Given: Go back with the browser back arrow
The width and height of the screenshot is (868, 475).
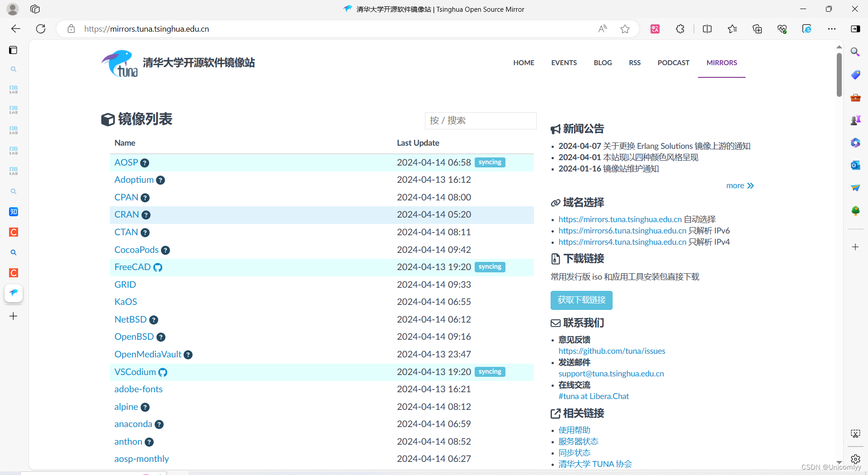Looking at the screenshot, I should pyautogui.click(x=16, y=29).
